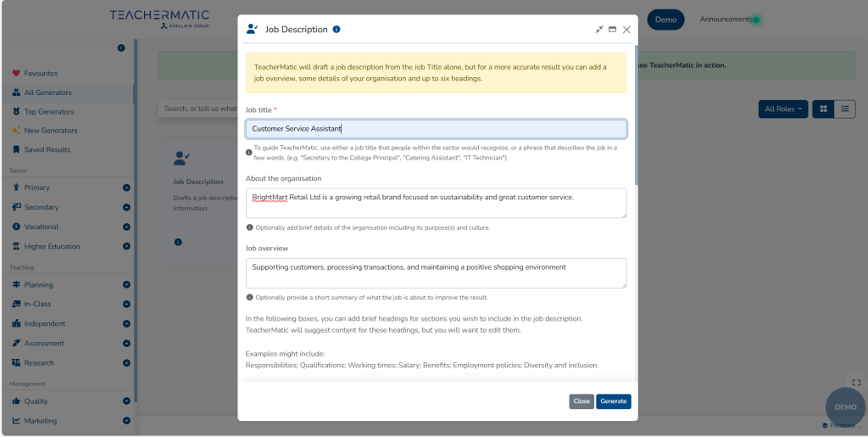Click the Demo button in header

point(665,20)
